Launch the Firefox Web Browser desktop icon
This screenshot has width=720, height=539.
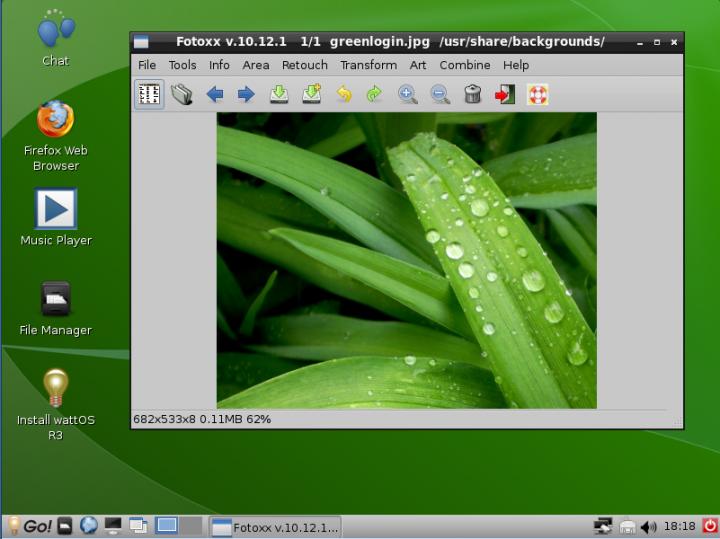(56, 136)
